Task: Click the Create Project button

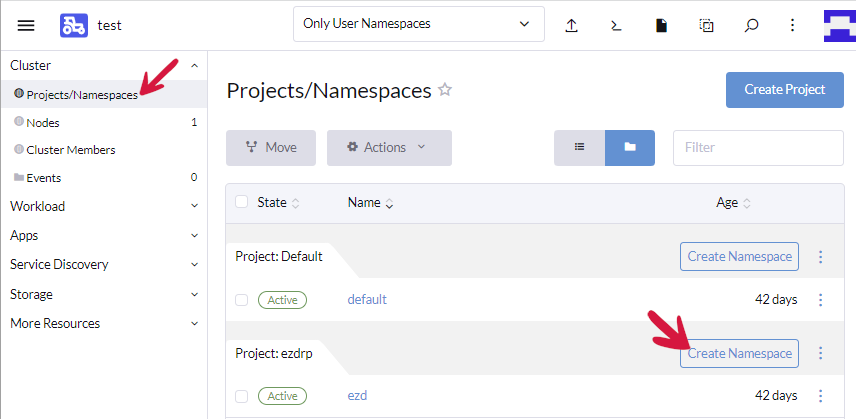Action: tap(784, 89)
